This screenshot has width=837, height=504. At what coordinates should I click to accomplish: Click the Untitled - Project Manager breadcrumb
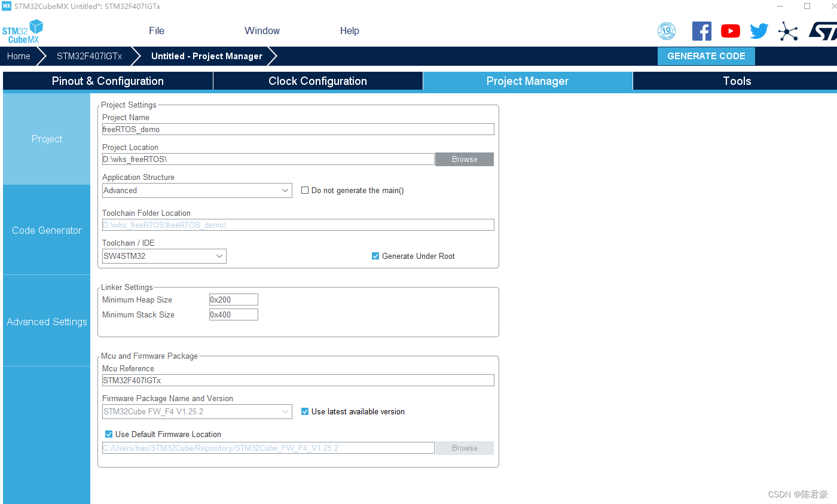(207, 56)
